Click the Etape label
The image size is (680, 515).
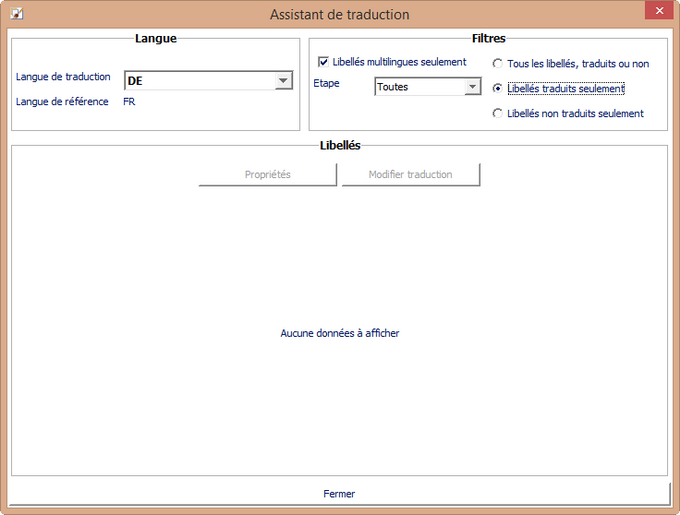pos(326,83)
